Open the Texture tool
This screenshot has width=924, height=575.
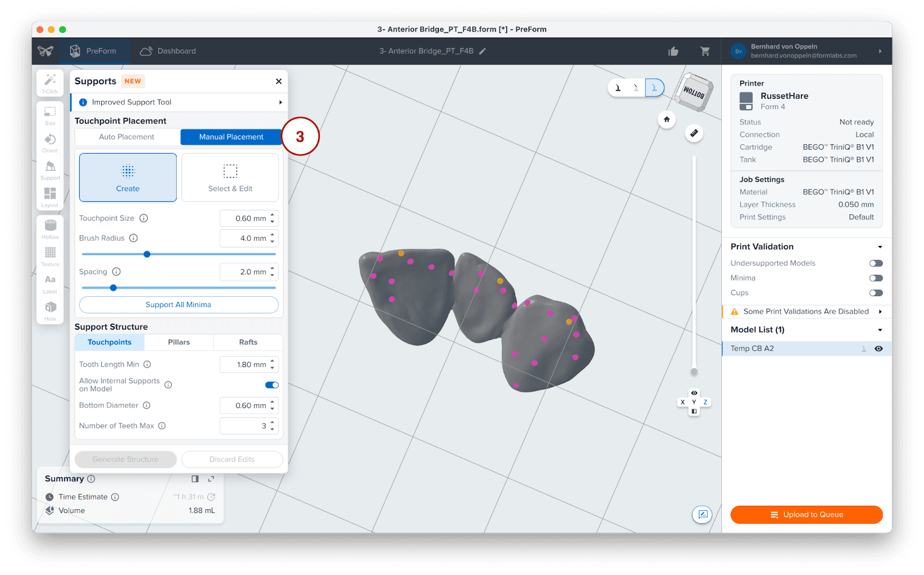50,254
